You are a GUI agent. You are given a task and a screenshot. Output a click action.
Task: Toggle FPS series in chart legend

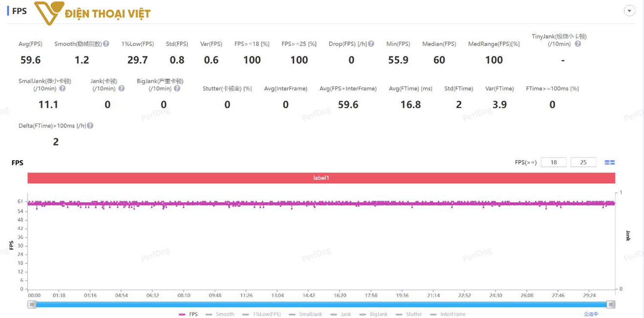188,314
